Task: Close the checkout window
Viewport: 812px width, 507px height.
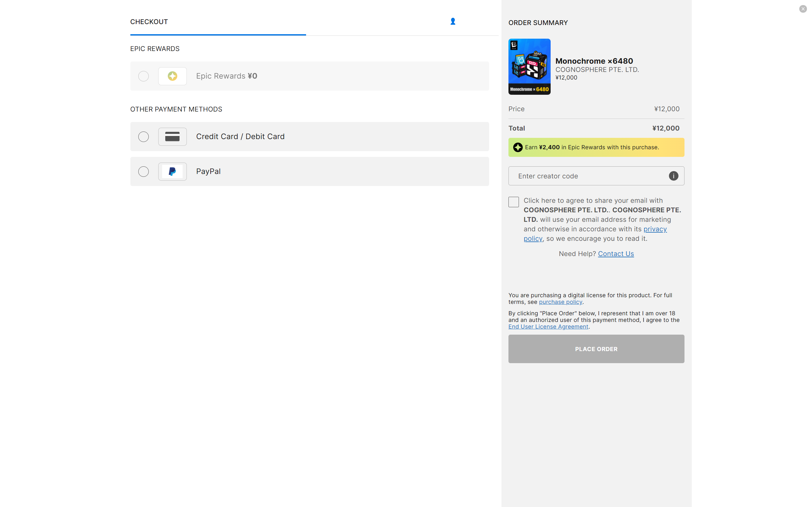Action: tap(802, 9)
